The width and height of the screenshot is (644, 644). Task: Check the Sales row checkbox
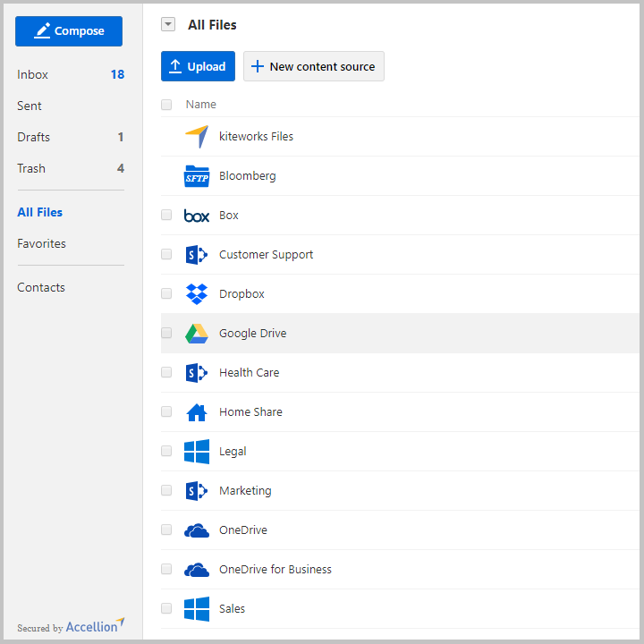click(166, 608)
